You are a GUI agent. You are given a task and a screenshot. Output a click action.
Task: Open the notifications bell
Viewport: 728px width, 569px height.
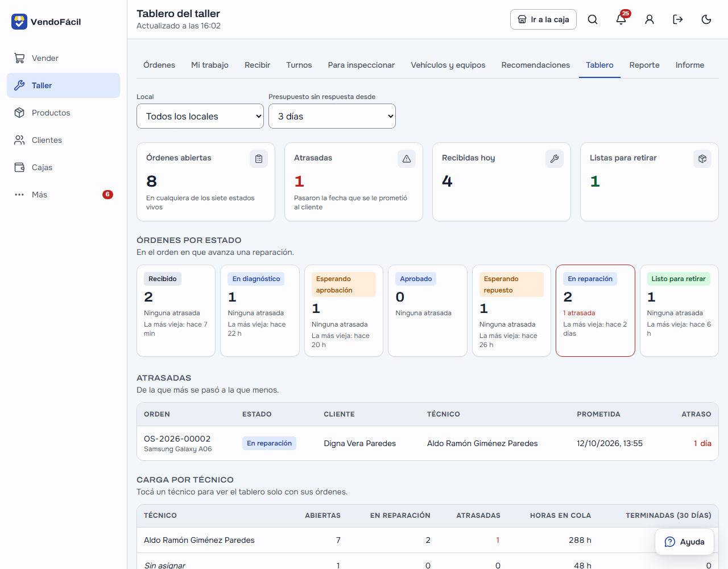coord(621,19)
